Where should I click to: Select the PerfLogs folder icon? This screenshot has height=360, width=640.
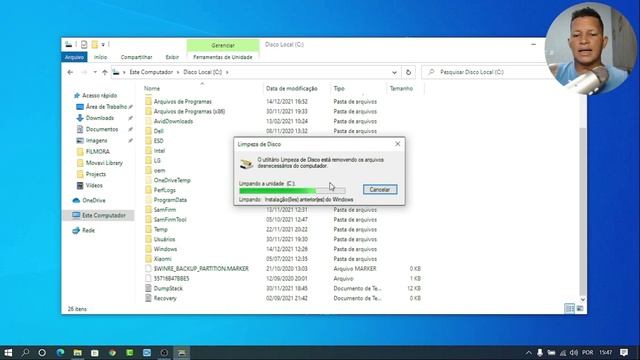(x=149, y=190)
